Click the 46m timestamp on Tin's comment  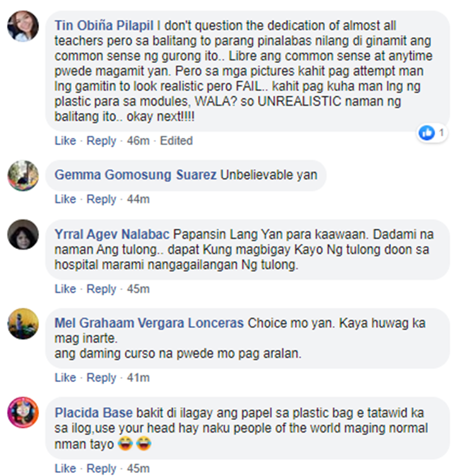139,141
